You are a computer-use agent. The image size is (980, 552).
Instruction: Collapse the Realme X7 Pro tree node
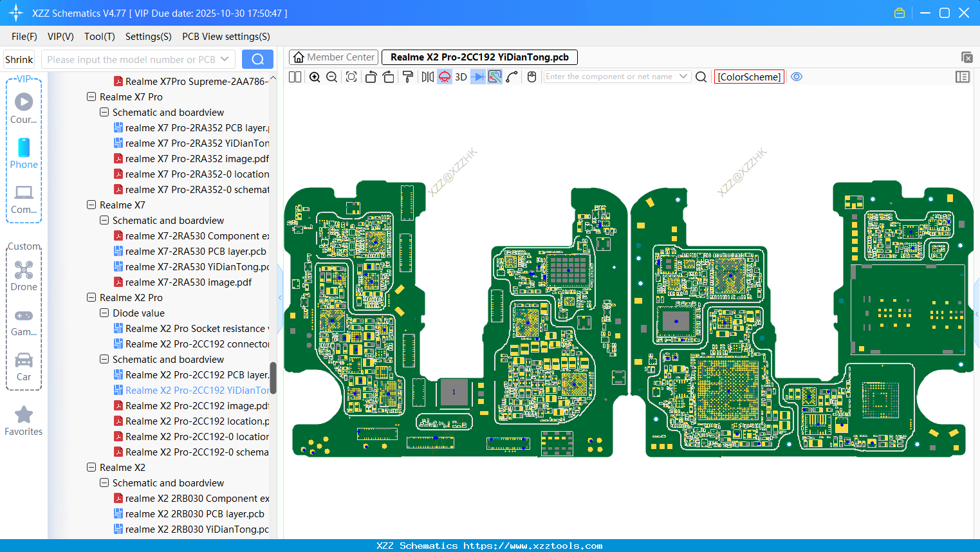tap(91, 97)
